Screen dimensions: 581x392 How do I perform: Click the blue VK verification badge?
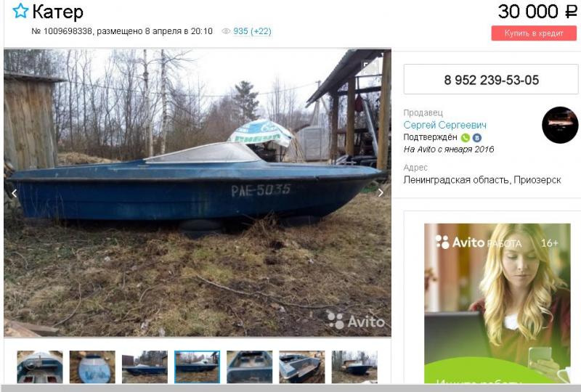click(477, 138)
